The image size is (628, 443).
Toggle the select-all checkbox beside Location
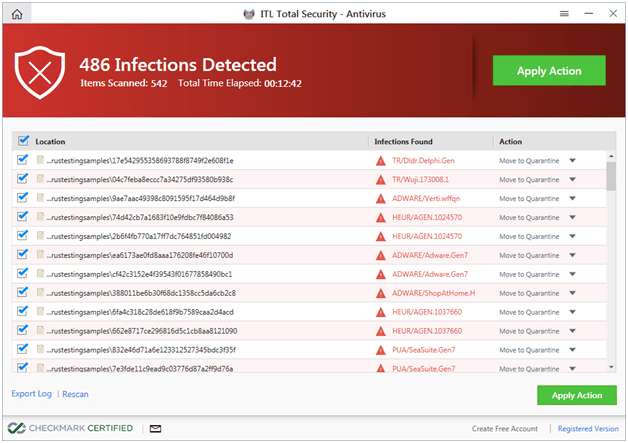pyautogui.click(x=23, y=141)
